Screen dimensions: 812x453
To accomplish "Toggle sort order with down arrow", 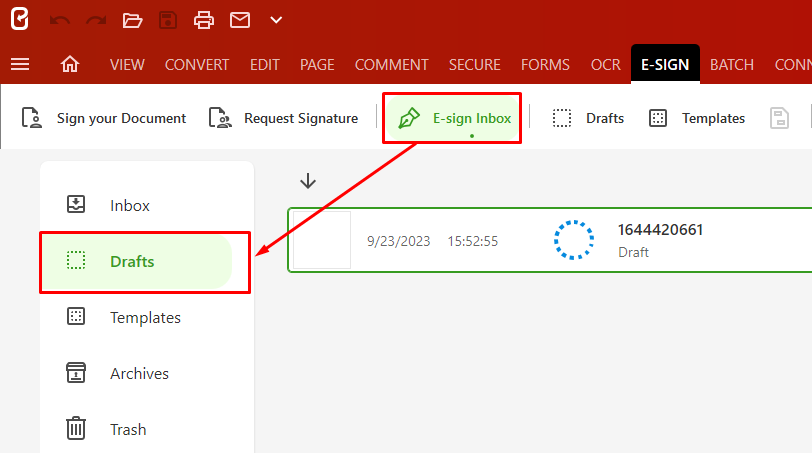I will tap(308, 181).
